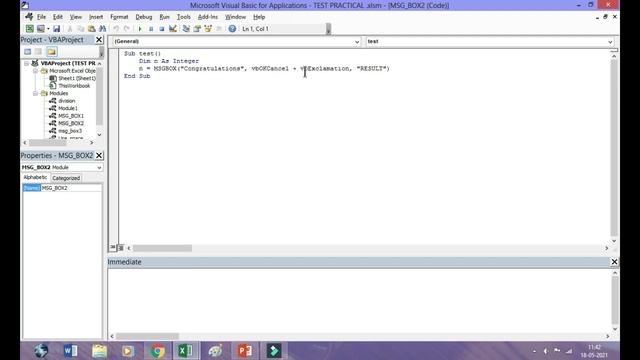Select the MSG_BOX2 module in tree
The image size is (640, 360).
[71, 123]
